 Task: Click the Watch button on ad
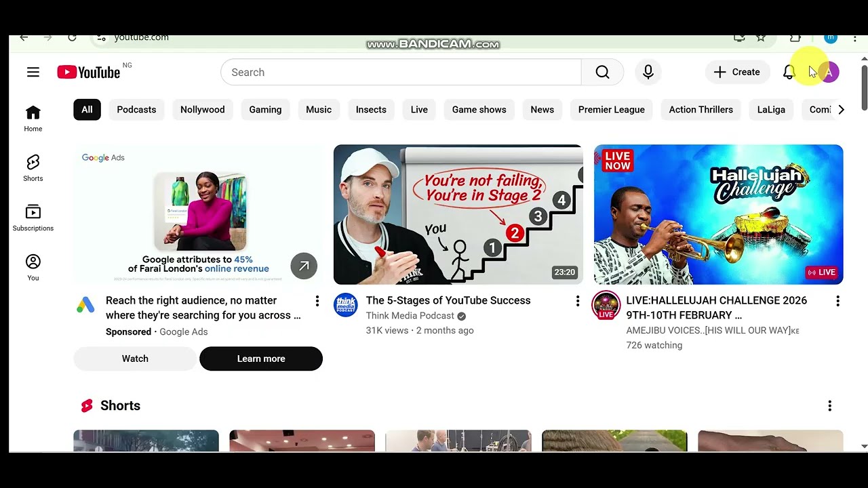tap(135, 359)
